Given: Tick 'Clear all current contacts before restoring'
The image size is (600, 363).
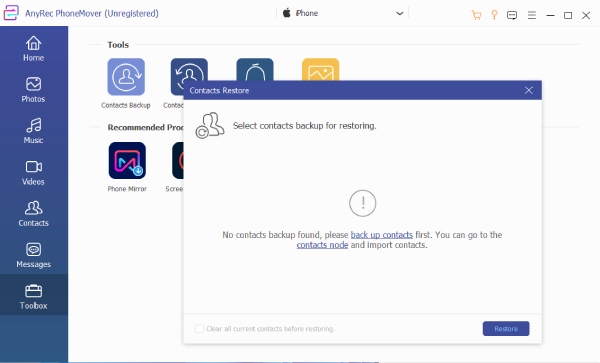Looking at the screenshot, I should pyautogui.click(x=199, y=329).
